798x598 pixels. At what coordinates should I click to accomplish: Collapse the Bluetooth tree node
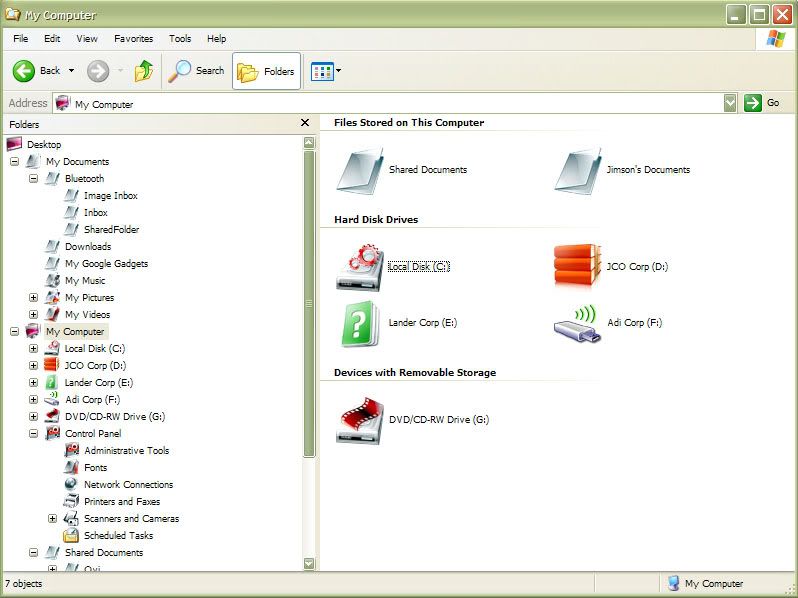pyautogui.click(x=33, y=179)
